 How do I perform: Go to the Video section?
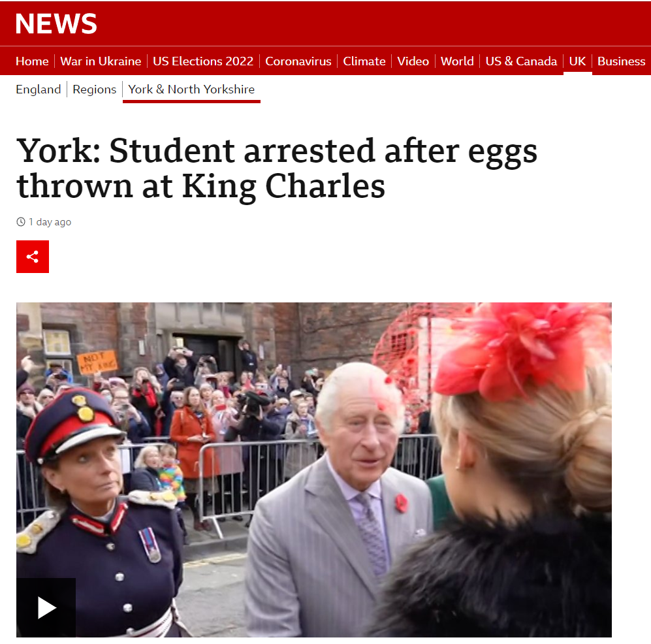click(x=413, y=61)
